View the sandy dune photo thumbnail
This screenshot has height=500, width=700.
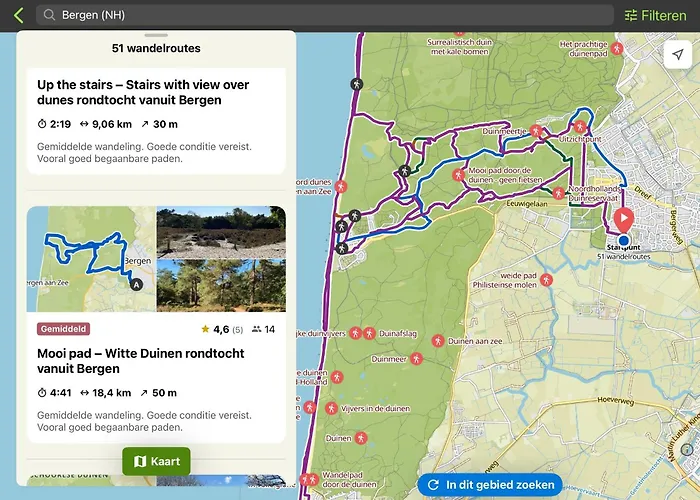coord(221,231)
